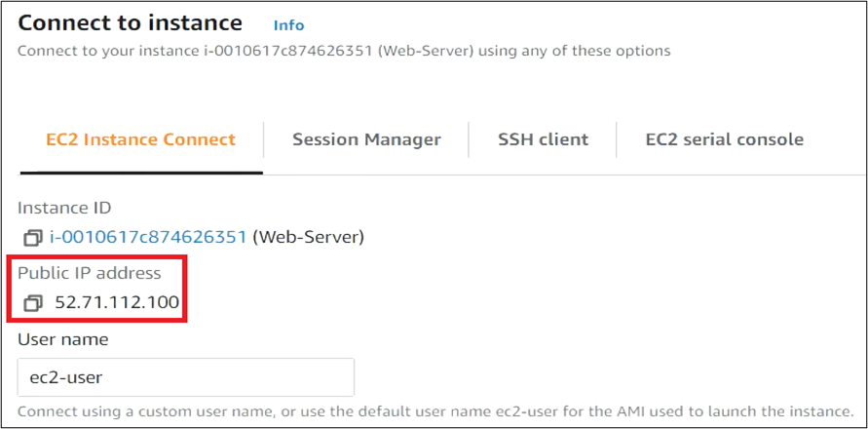Switch to the EC2 Instance Connect tab
Screen dimensions: 868x429
click(141, 139)
